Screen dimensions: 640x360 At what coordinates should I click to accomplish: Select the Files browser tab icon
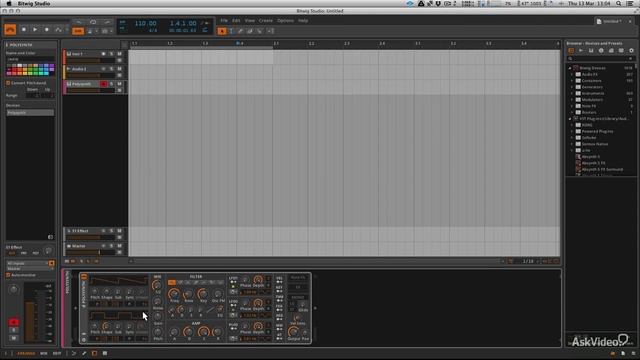click(621, 51)
